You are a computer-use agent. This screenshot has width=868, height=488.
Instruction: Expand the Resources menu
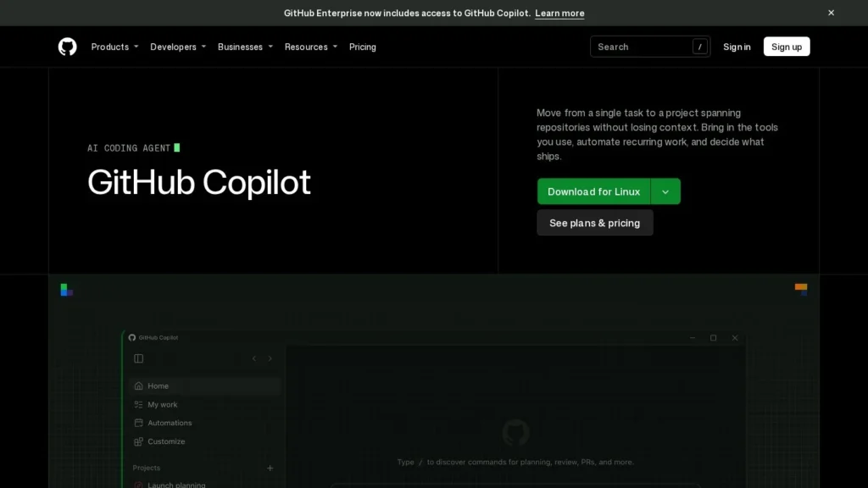tap(310, 47)
